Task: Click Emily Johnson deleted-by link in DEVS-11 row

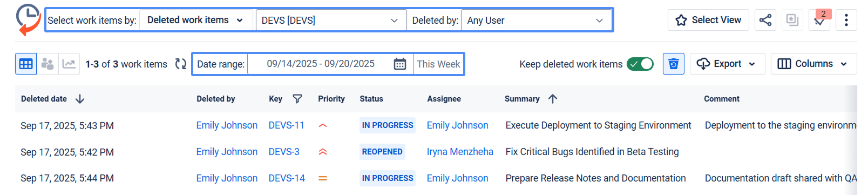Action: [x=227, y=125]
